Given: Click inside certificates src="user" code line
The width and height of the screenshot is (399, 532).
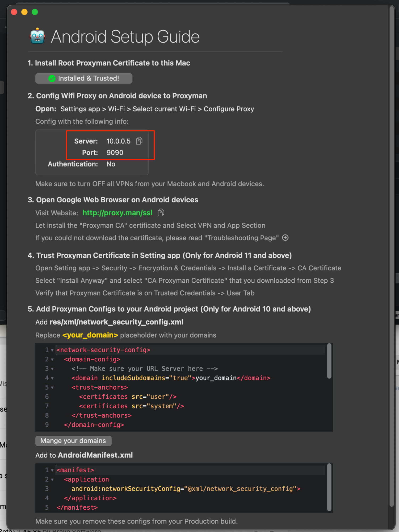Looking at the screenshot, I should 128,397.
